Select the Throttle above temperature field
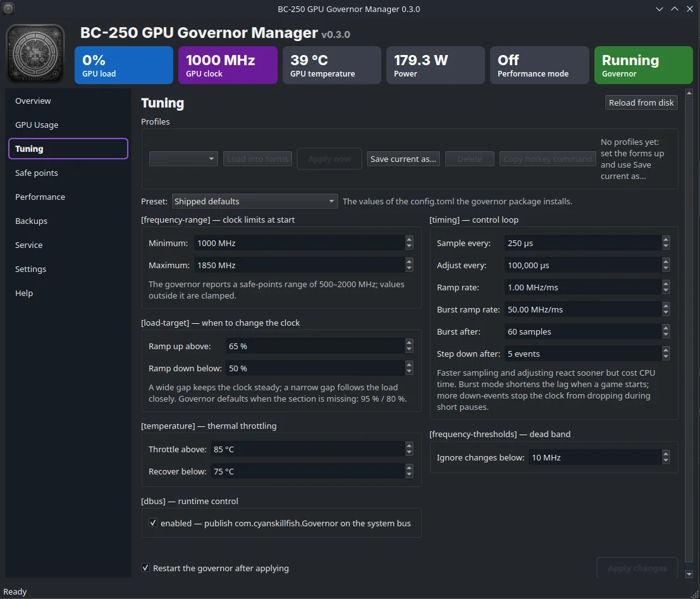This screenshot has width=700, height=599. 312,449
